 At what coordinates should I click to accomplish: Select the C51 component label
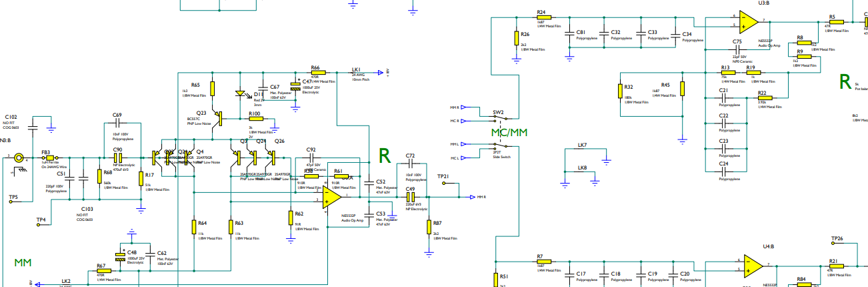click(x=61, y=173)
